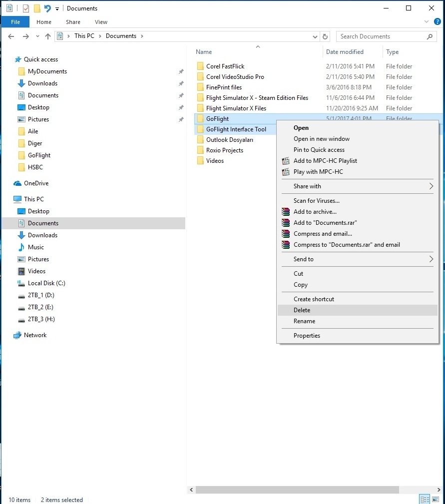445x504 pixels.
Task: Select the Outlook Dosyaları folder
Action: (x=230, y=140)
